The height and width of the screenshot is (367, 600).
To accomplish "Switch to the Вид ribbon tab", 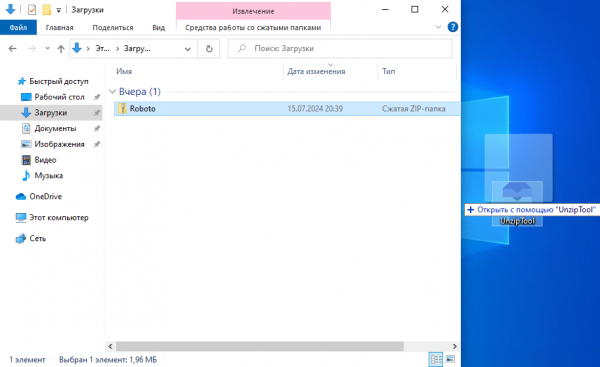I will pyautogui.click(x=158, y=28).
